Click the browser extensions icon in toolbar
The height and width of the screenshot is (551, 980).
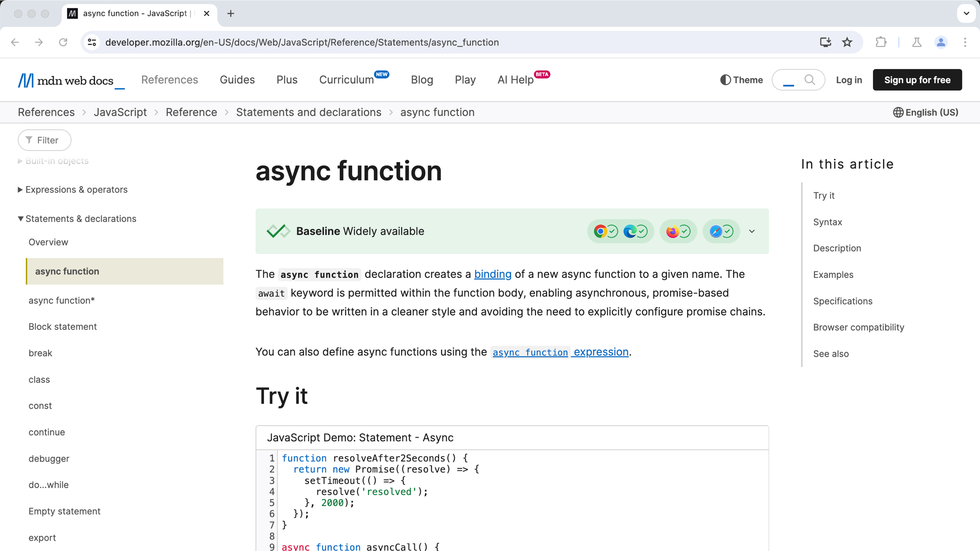coord(880,42)
